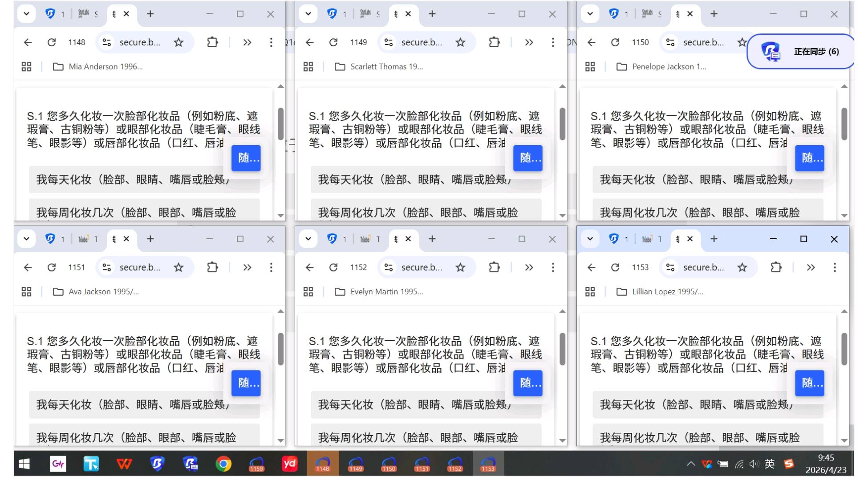Launch the yd app from the taskbar

290,464
